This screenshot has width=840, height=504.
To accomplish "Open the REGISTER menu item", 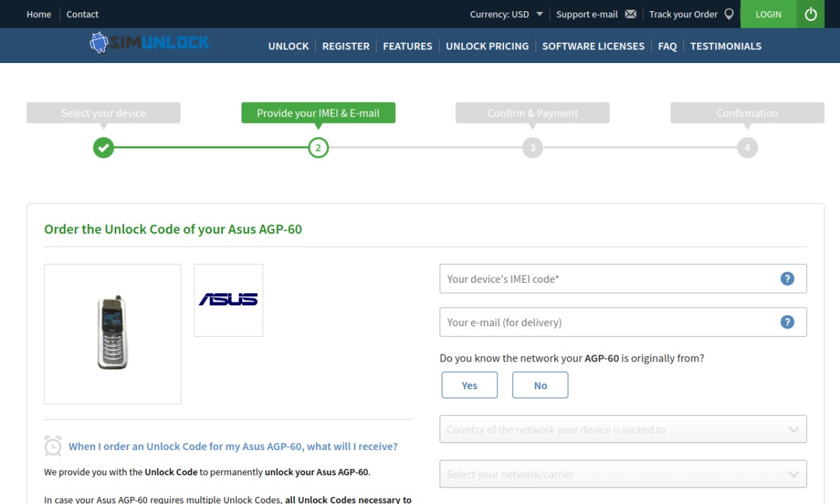I will coord(346,46).
